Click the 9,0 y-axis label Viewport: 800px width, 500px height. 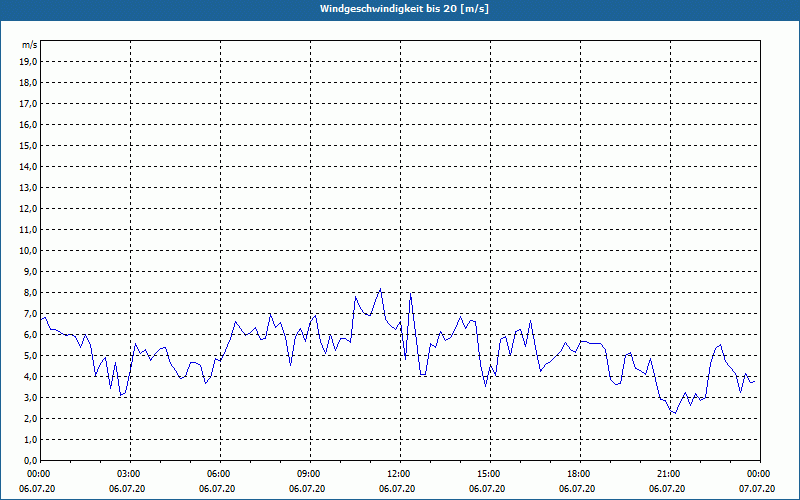click(30, 271)
